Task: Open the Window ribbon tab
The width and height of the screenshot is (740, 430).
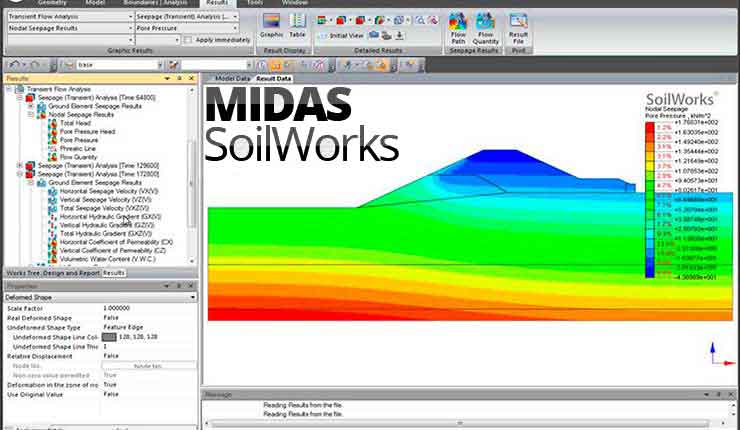Action: click(x=295, y=3)
